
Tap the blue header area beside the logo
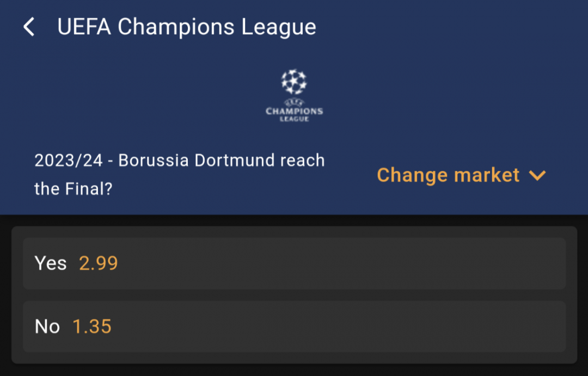click(450, 94)
